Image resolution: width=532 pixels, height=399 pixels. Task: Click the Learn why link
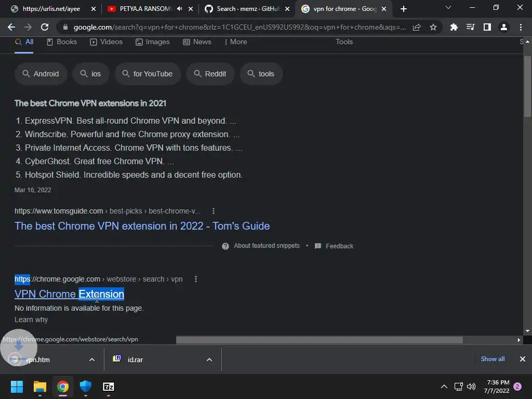point(31,320)
